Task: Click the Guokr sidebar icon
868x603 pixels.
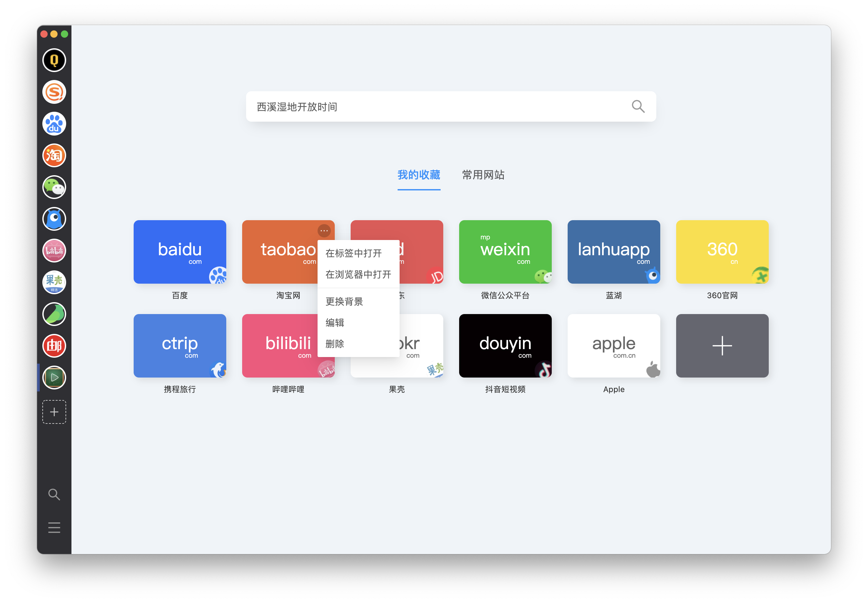Action: point(54,282)
